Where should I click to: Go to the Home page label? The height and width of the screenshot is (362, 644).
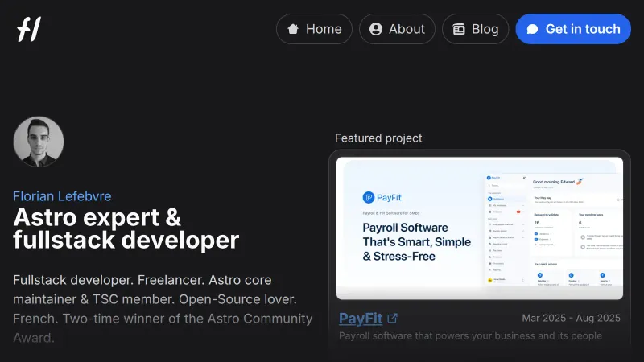pyautogui.click(x=324, y=29)
